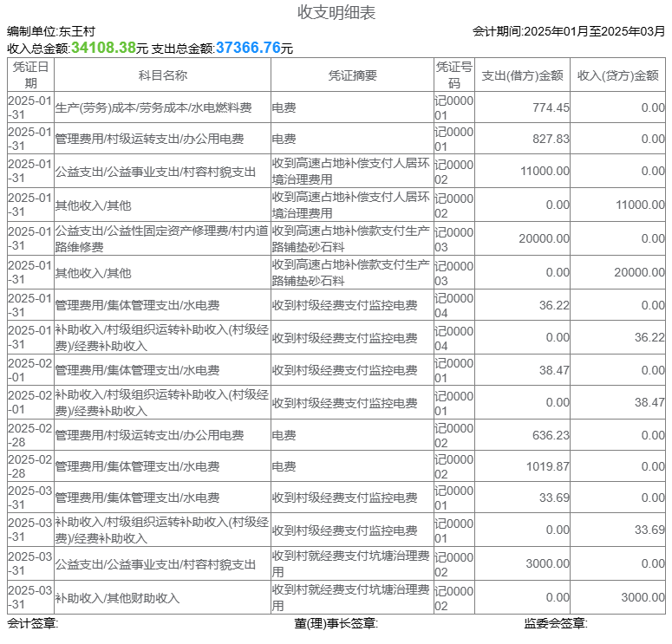672x644 pixels.
Task: Click 电费 summary in the 1019.87 row
Action: pos(284,466)
